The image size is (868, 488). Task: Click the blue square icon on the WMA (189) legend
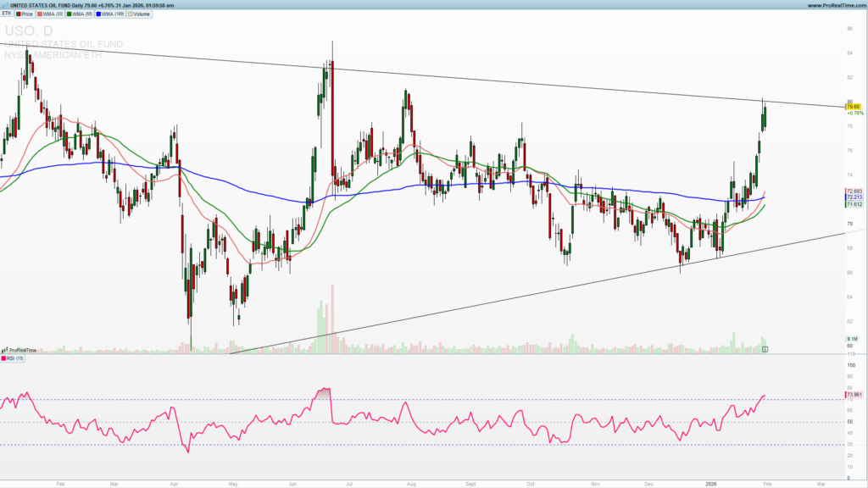[99, 14]
